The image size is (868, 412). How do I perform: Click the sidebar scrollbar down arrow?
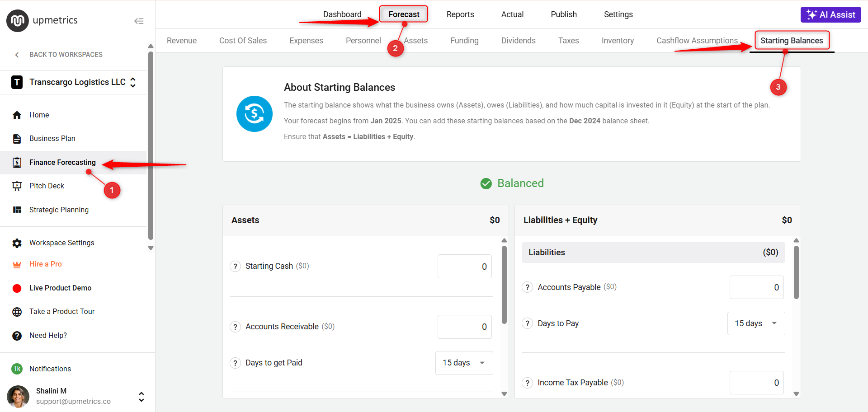151,248
